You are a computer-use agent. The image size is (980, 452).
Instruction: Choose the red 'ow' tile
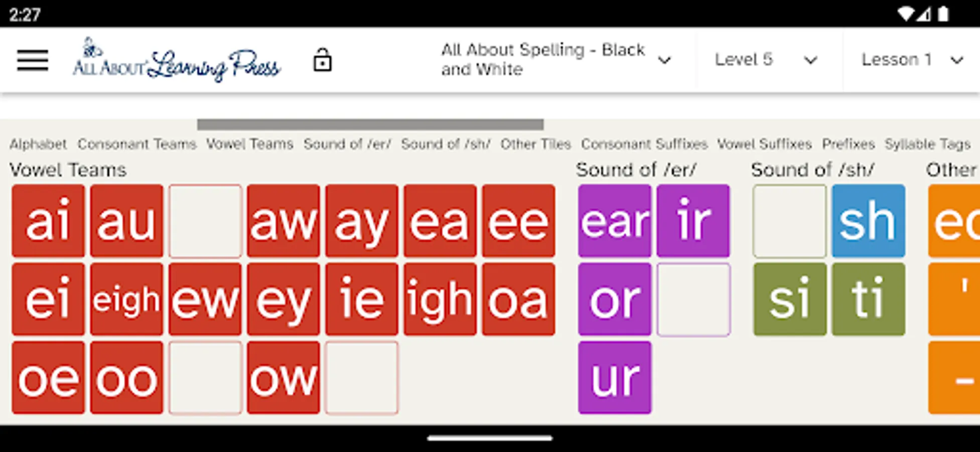pos(284,378)
